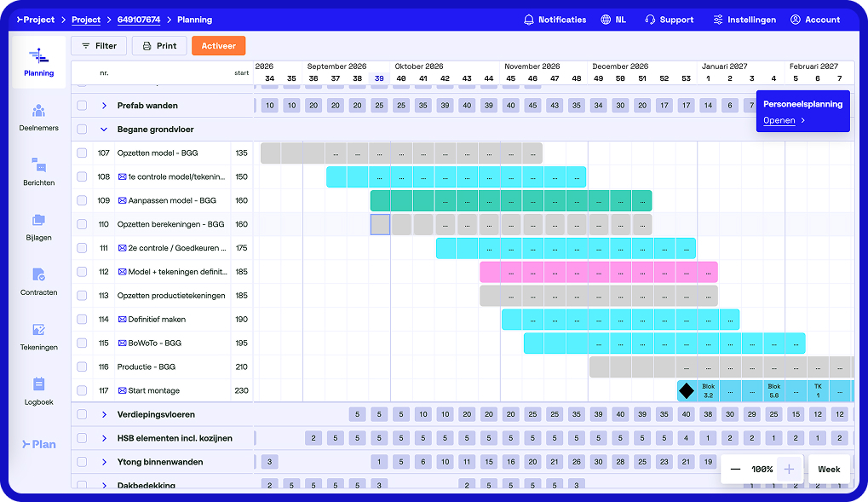
Task: Expand HSB elementen incl. kozijnen group
Action: pos(104,438)
